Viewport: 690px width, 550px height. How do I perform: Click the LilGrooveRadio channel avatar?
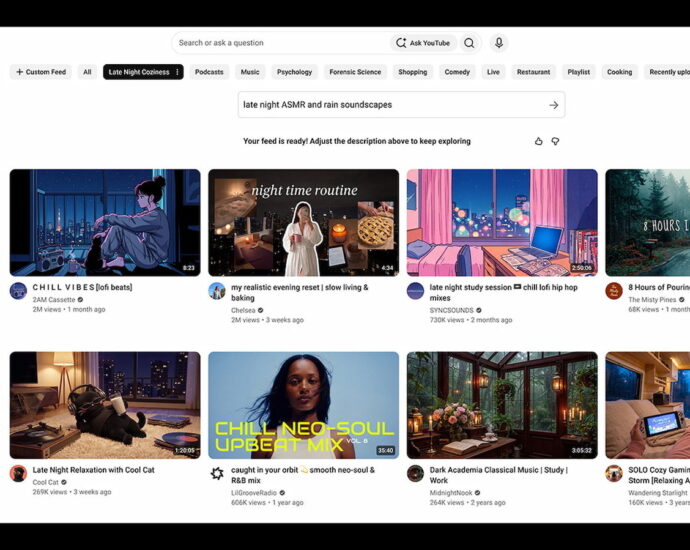(x=217, y=473)
